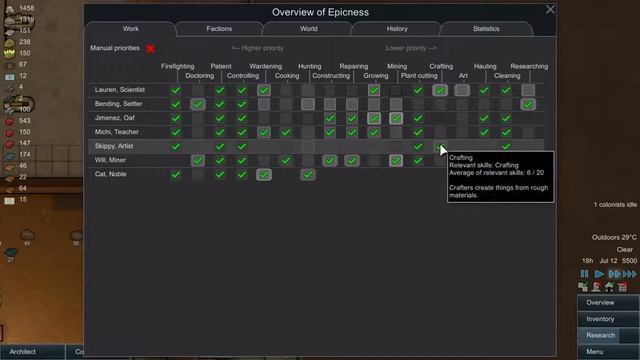Set fast speed with the double-arrow icon

pos(614,274)
